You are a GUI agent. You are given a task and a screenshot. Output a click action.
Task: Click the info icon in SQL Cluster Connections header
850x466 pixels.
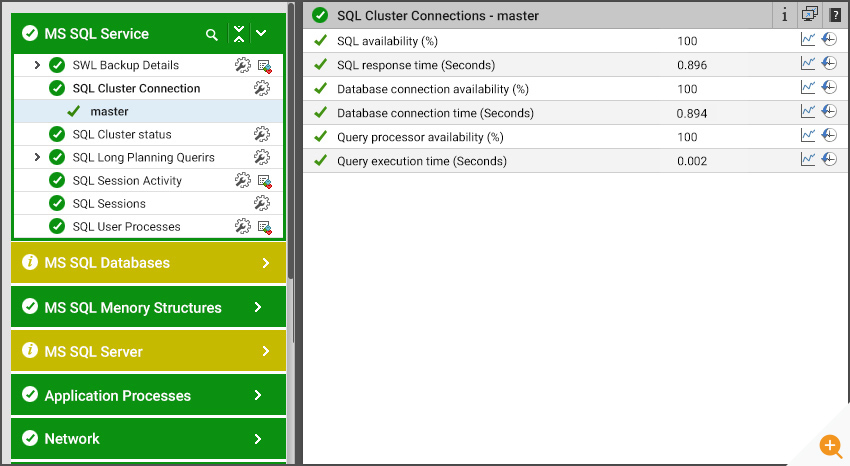click(784, 15)
